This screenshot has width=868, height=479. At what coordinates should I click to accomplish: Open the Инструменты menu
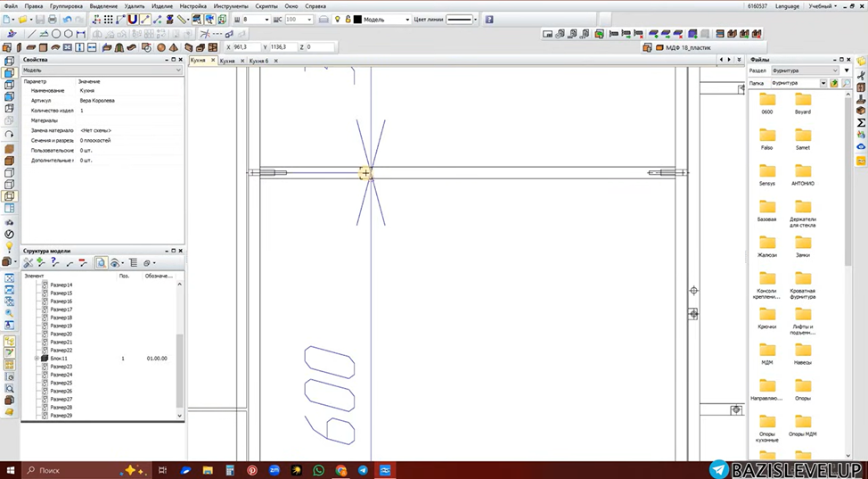[231, 6]
